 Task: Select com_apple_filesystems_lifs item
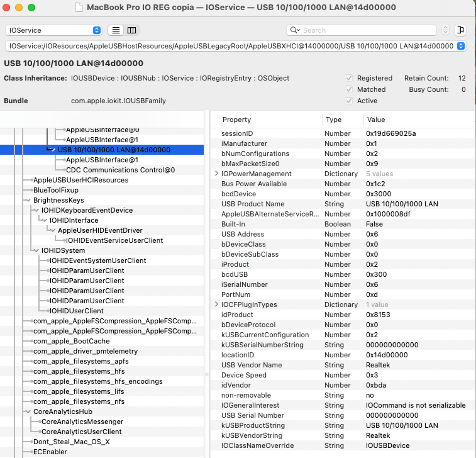coord(79,391)
